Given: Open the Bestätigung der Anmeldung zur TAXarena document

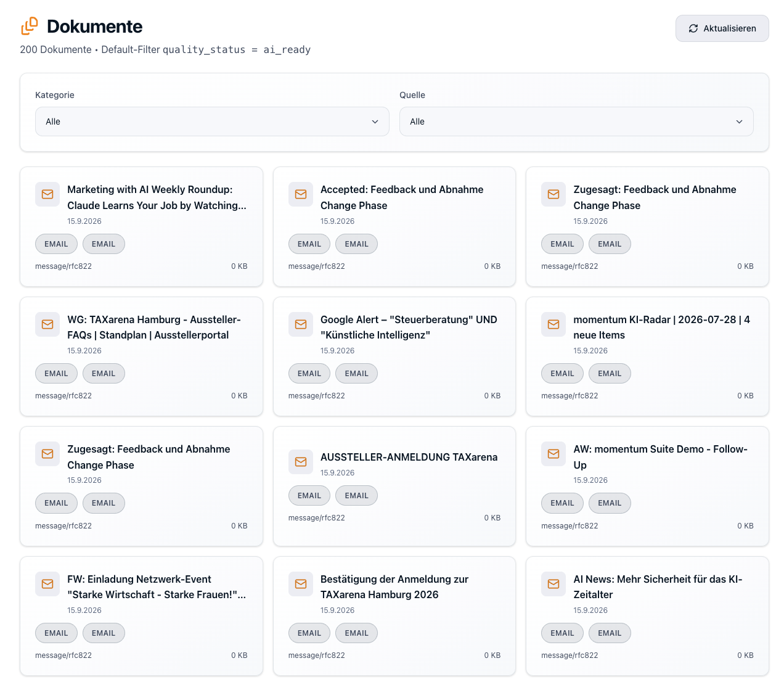Looking at the screenshot, I should (394, 616).
